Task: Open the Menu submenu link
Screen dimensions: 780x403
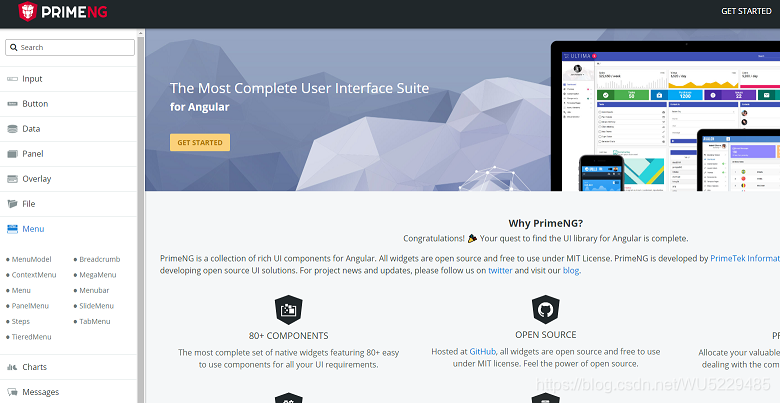Action: (21, 290)
